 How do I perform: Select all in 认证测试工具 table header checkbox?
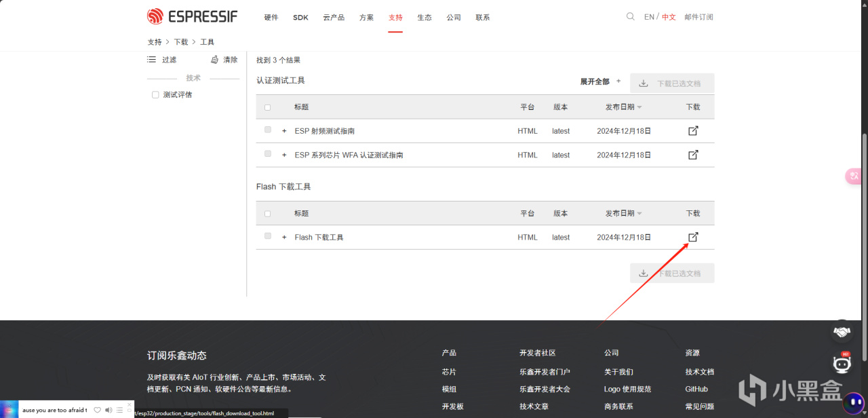point(267,107)
